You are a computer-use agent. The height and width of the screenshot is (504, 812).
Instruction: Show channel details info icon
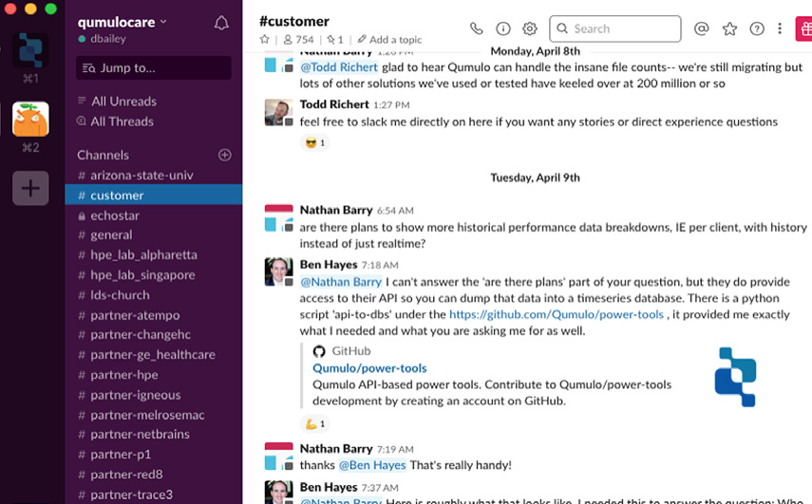(502, 28)
